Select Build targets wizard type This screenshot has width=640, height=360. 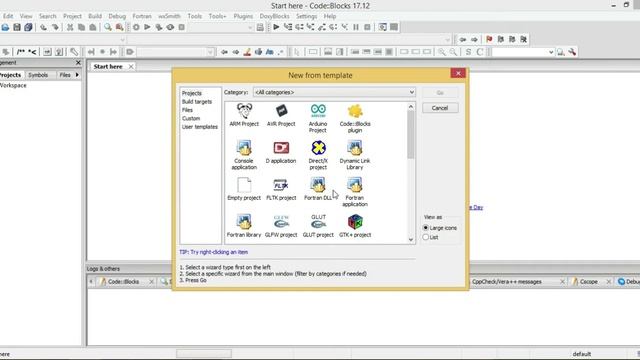coord(197,102)
